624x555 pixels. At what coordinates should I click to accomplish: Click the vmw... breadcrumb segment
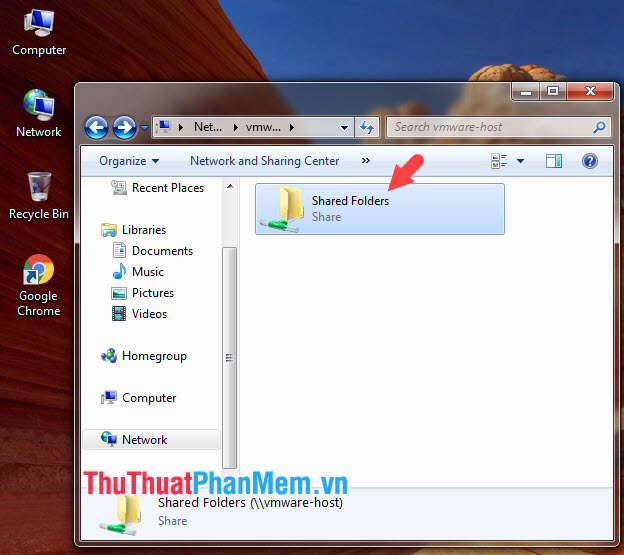click(x=263, y=127)
